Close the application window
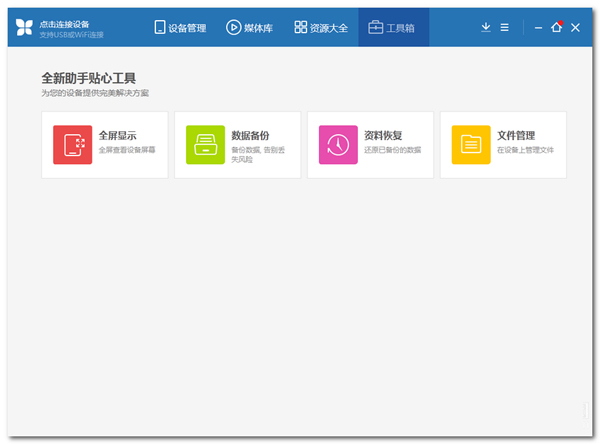 (576, 28)
